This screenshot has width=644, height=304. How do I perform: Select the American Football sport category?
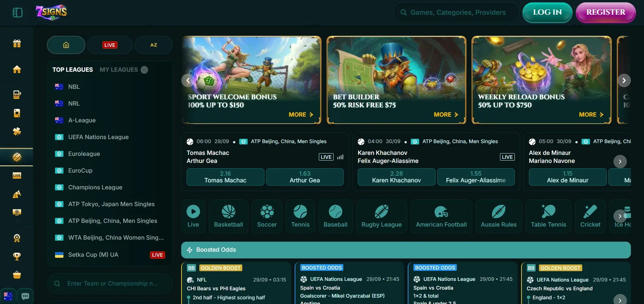[441, 216]
